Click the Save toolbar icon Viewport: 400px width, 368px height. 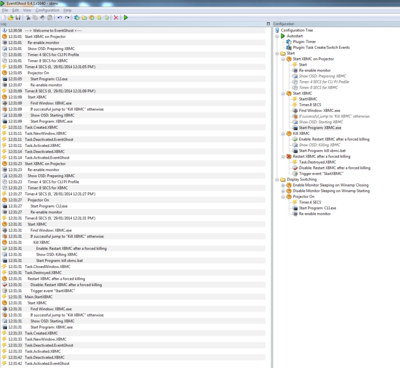click(18, 18)
